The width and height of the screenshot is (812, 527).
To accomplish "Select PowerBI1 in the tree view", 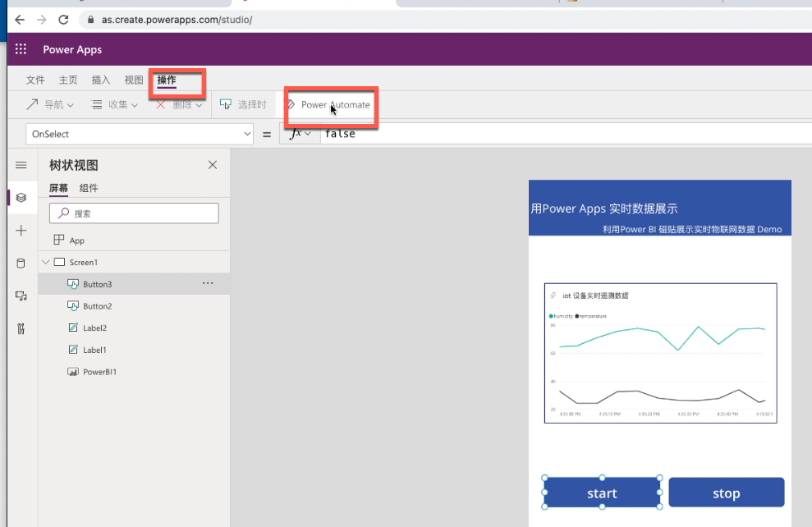I will point(134,372).
